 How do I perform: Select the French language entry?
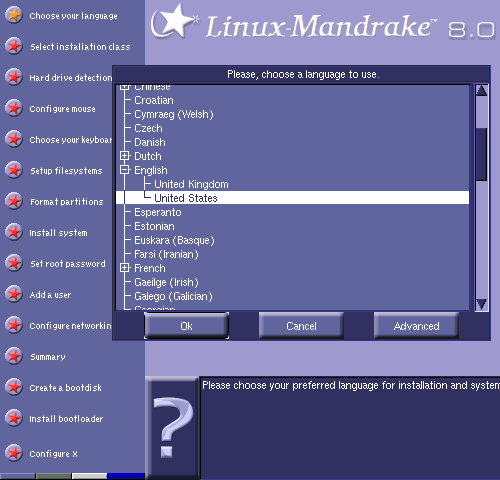point(150,268)
